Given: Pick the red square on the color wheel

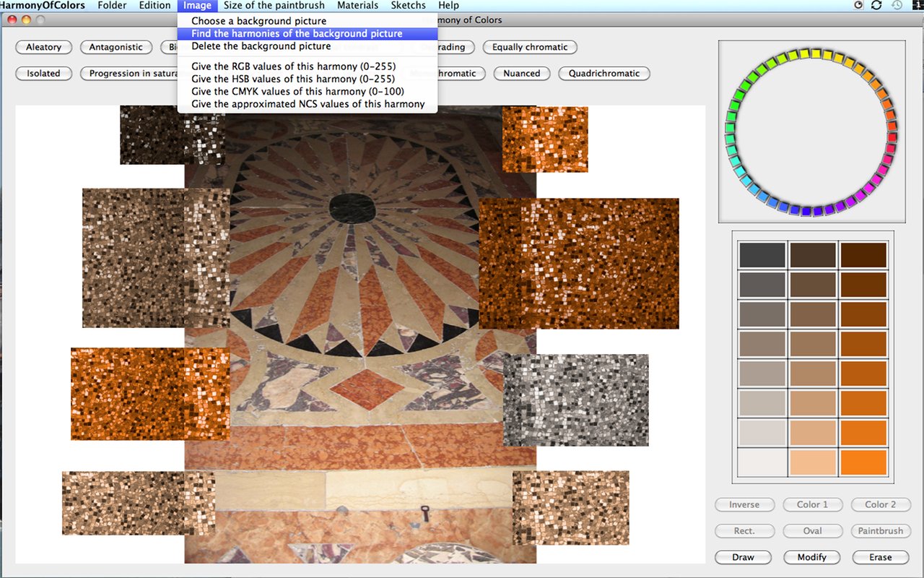Looking at the screenshot, I should (892, 136).
